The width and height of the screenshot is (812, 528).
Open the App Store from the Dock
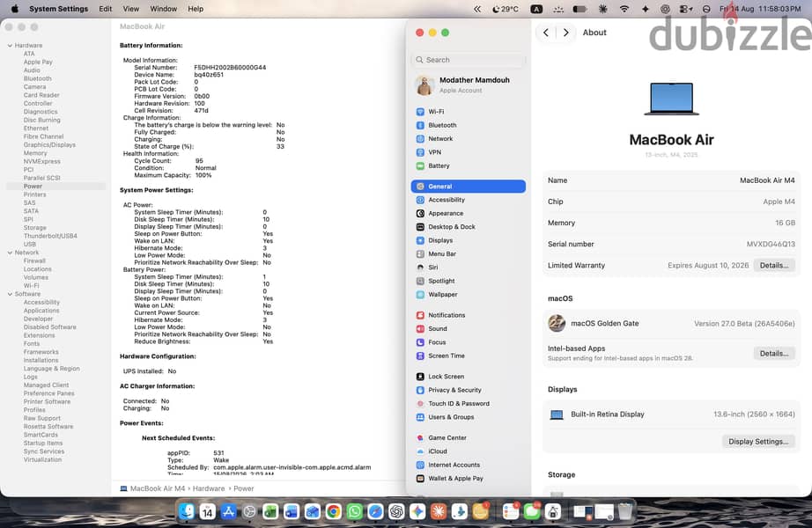pyautogui.click(x=228, y=512)
